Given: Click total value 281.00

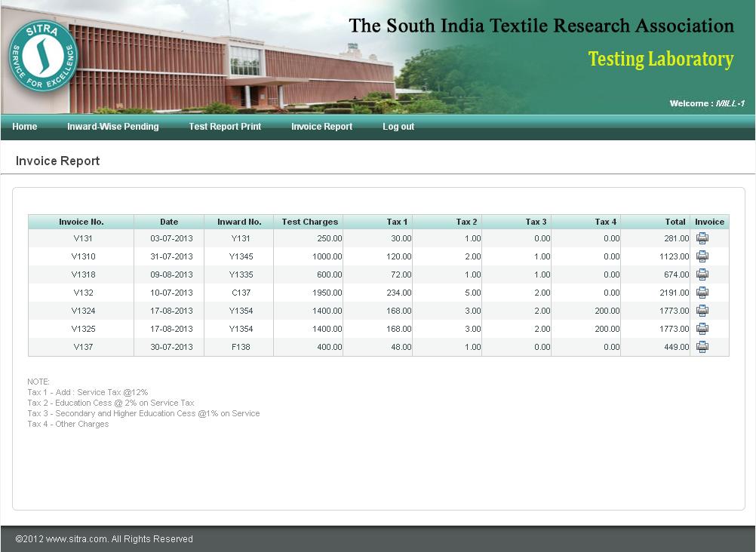Looking at the screenshot, I should (x=677, y=238).
